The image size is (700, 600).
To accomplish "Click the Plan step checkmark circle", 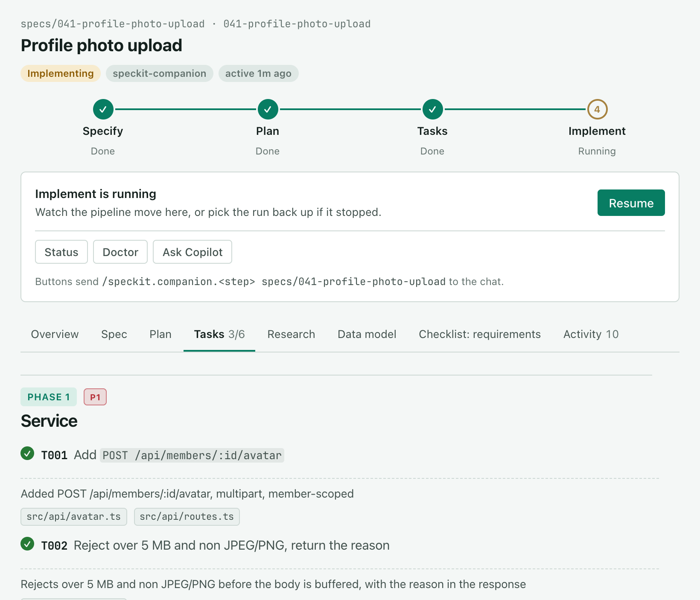I will tap(268, 109).
